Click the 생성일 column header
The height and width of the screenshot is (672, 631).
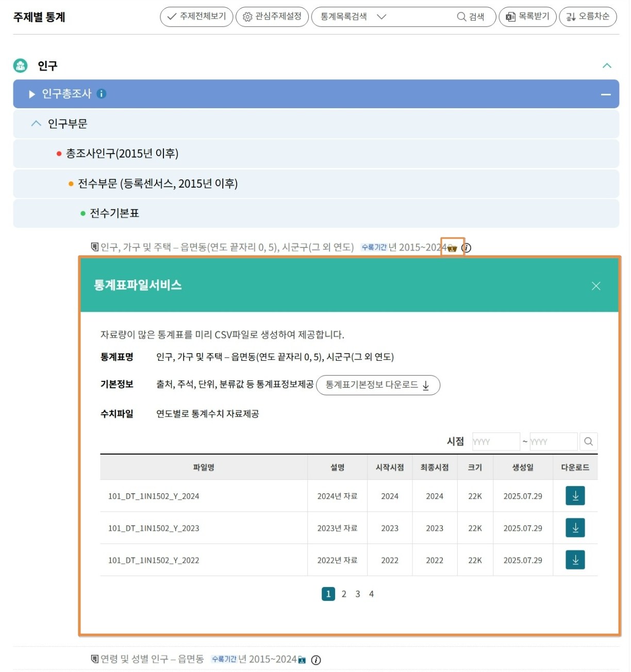click(x=523, y=467)
